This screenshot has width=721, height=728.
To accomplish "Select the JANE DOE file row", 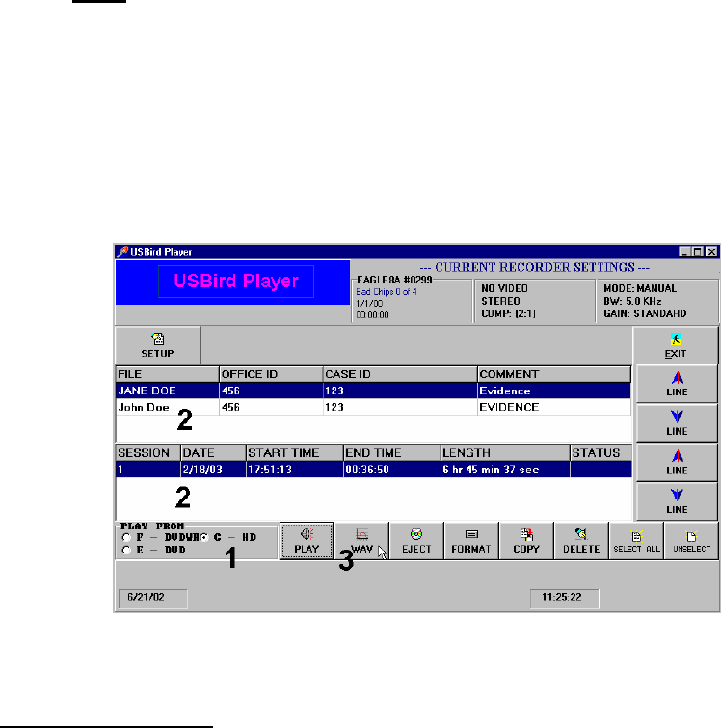I will point(373,391).
